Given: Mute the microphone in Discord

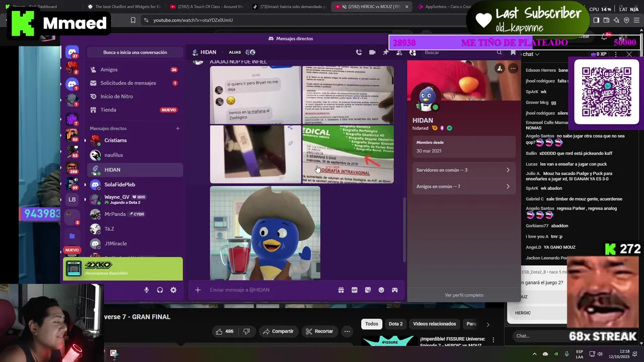Looking at the screenshot, I should click(146, 290).
